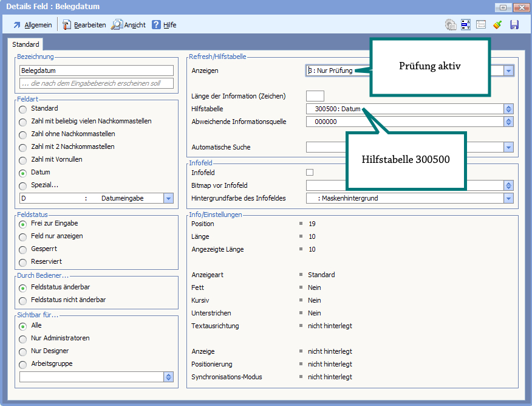
Task: Select the Gesperrt field status option
Action: 23,249
